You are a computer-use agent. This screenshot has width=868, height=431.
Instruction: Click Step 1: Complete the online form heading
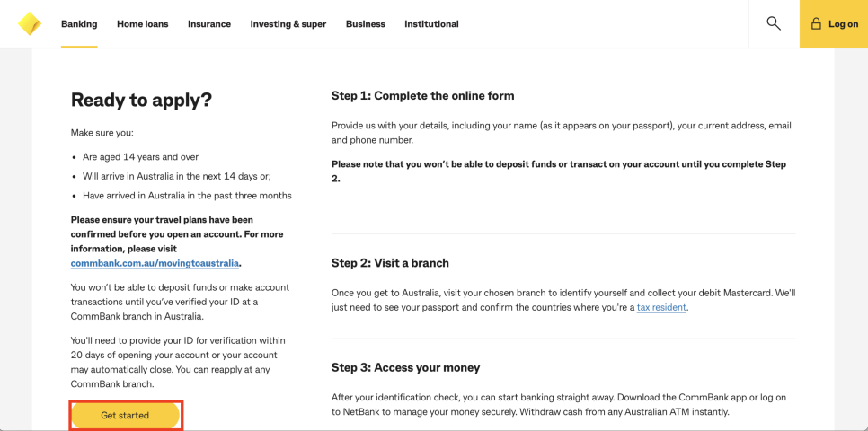click(423, 96)
